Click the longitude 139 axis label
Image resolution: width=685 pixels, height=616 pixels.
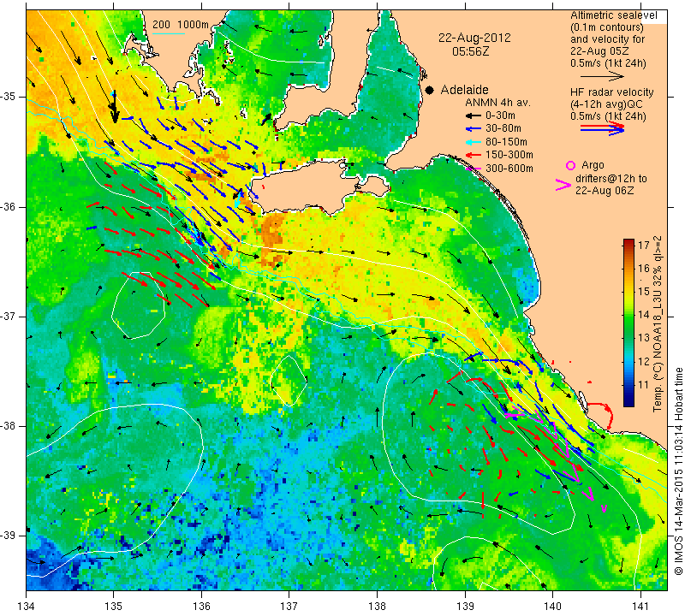[465, 606]
